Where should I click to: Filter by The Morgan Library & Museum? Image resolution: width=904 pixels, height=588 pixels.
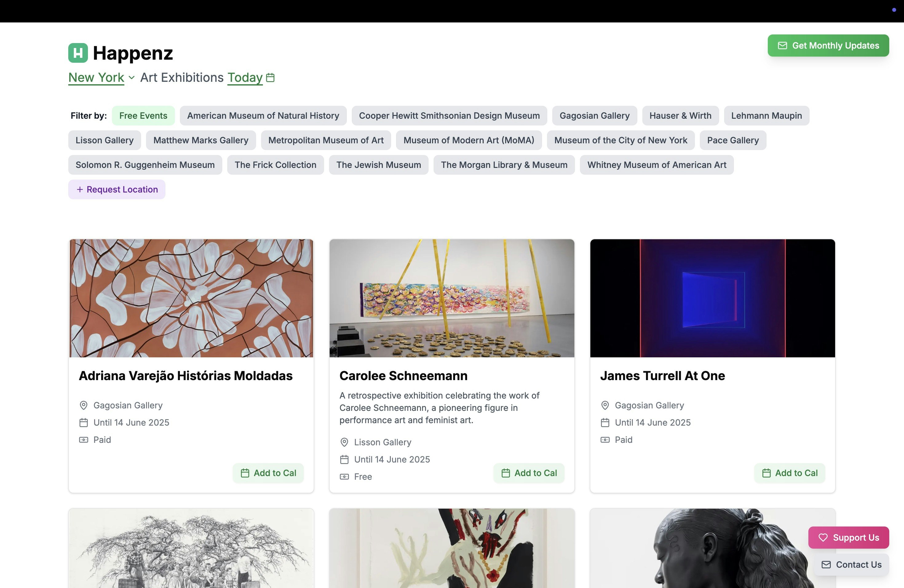504,165
